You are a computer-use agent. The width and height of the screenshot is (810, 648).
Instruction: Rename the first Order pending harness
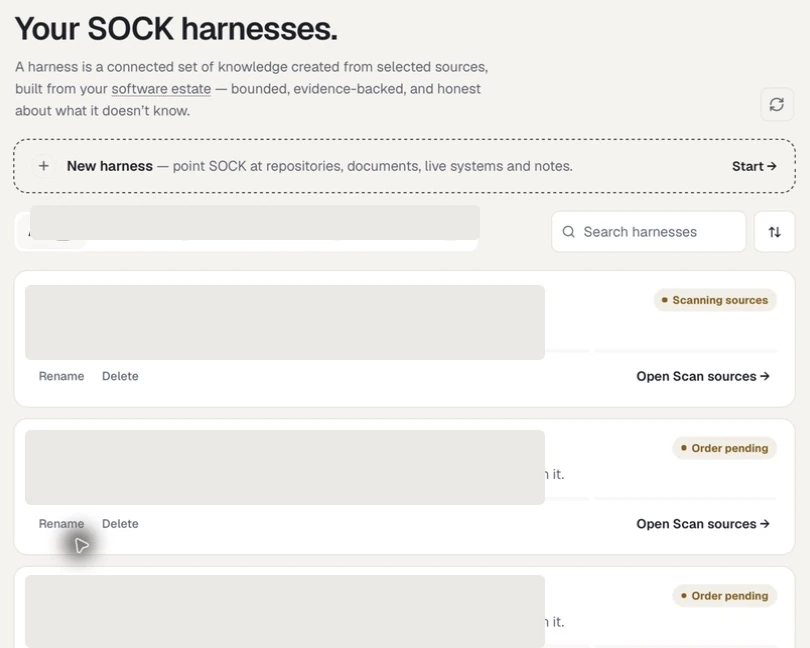tap(61, 523)
